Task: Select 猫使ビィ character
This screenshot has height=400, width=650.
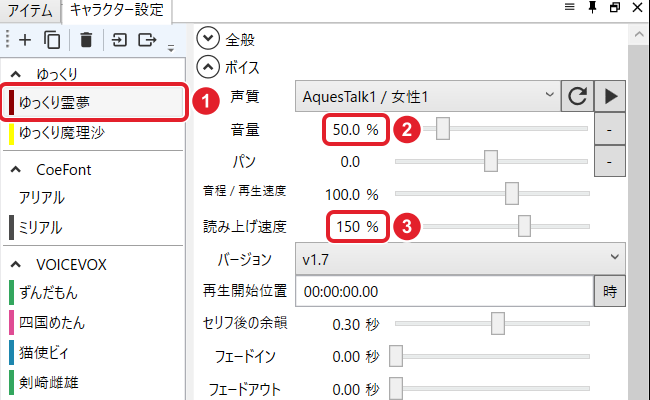Action: coord(93,352)
